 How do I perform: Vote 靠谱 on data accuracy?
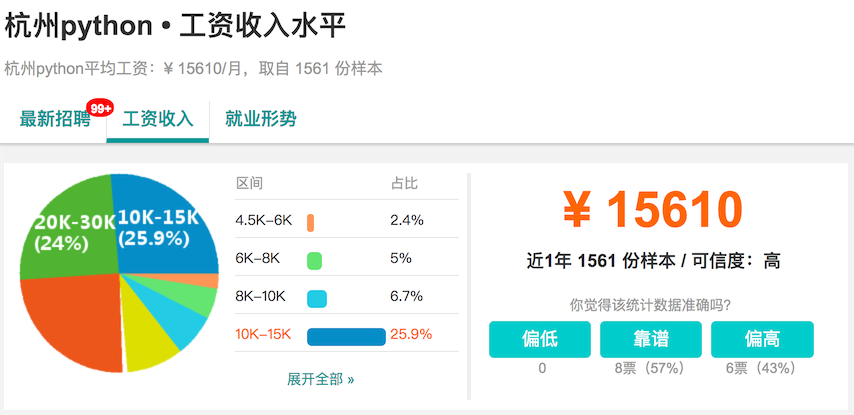(651, 340)
